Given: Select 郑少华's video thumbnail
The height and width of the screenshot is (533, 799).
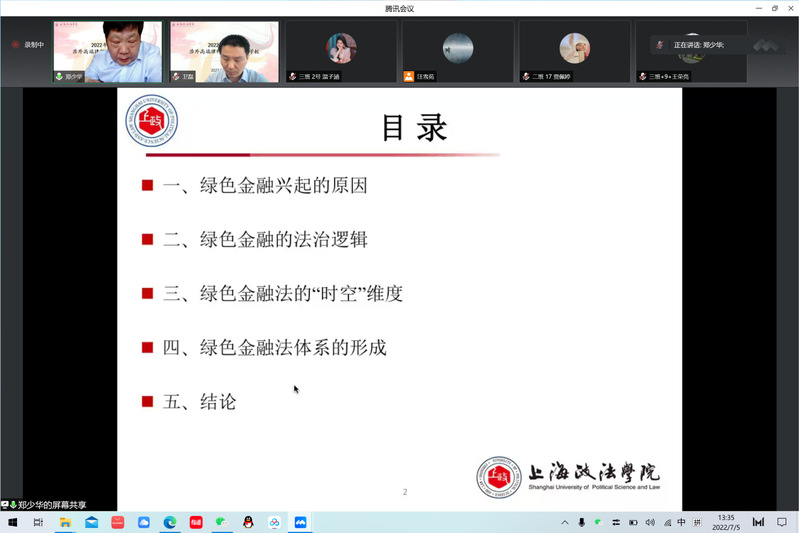Looking at the screenshot, I should (108, 52).
